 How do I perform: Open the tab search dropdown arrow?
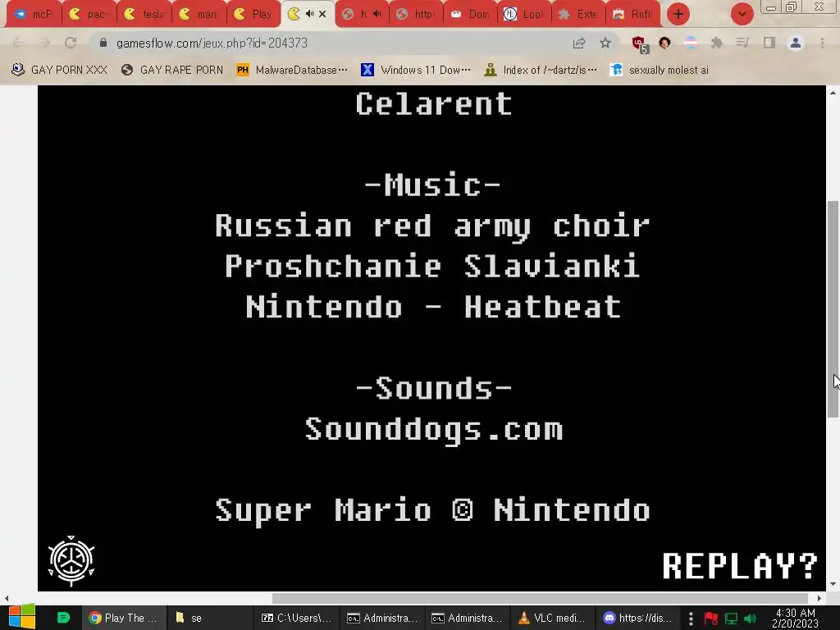[x=742, y=14]
